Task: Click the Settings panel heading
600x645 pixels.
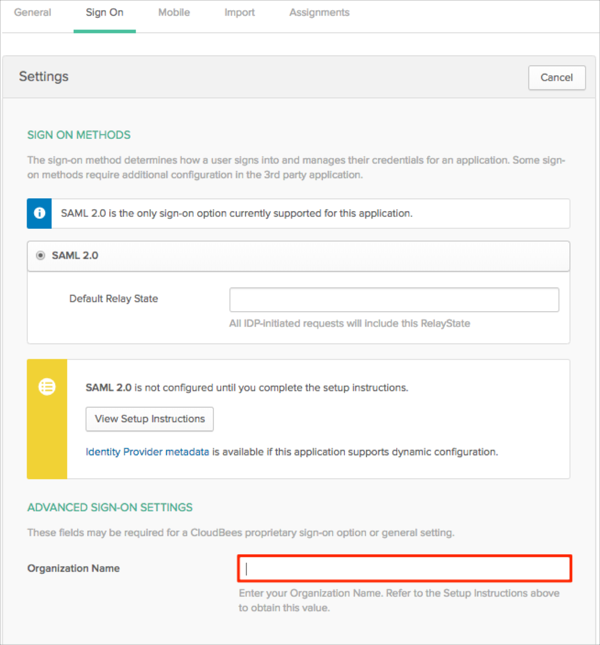Action: tap(44, 76)
